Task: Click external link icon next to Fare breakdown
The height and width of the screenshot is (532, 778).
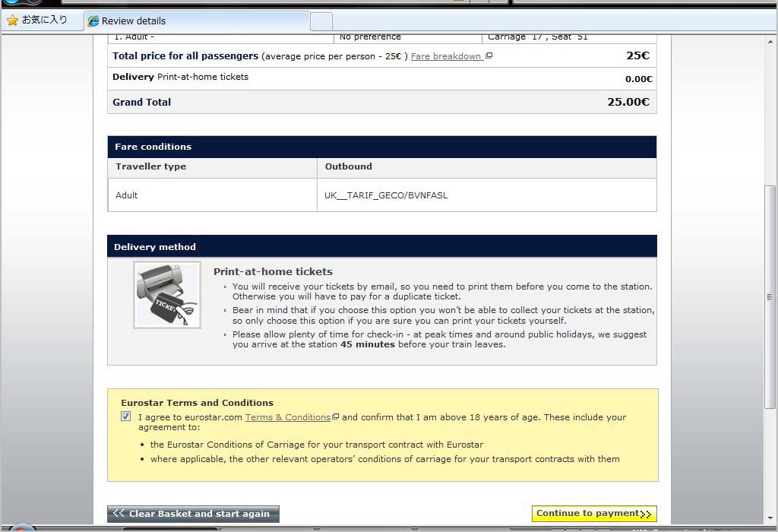Action: click(489, 56)
